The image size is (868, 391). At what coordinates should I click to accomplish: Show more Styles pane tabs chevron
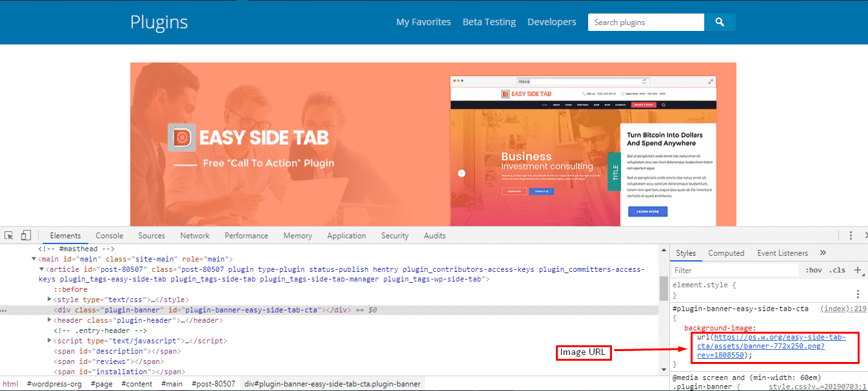point(823,253)
